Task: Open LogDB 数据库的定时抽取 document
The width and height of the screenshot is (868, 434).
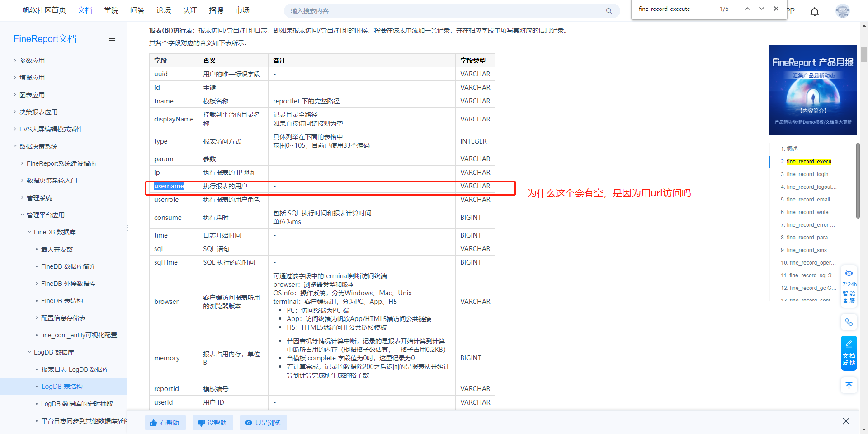Action: coord(77,404)
